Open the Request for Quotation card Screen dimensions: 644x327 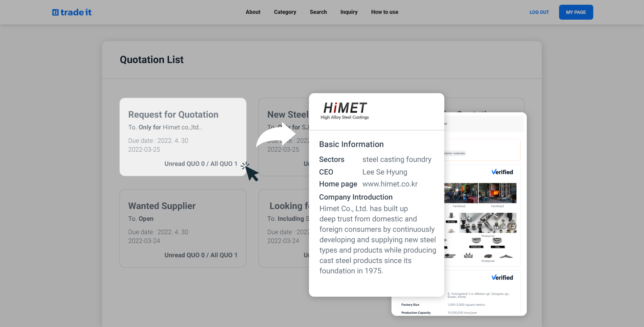183,137
